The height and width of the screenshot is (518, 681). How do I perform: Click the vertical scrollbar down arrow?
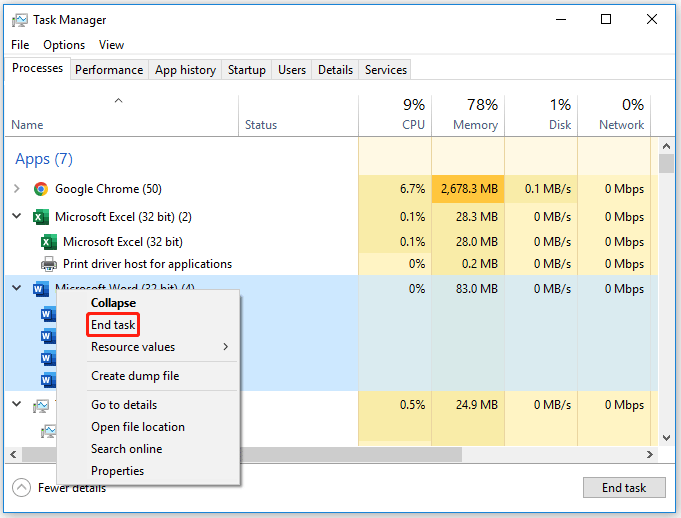click(666, 438)
